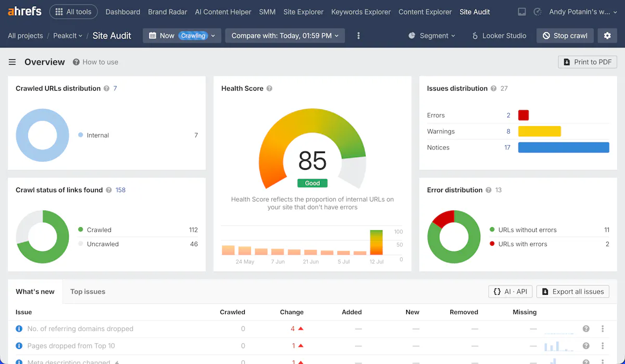The width and height of the screenshot is (625, 364).
Task: Open Site Audit settings gear
Action: tap(607, 35)
